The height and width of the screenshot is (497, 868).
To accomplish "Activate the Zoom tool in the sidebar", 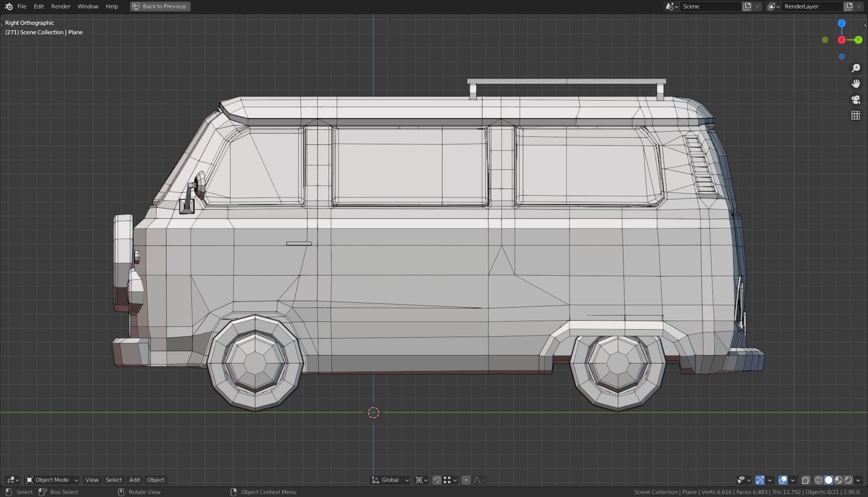I will pos(856,68).
